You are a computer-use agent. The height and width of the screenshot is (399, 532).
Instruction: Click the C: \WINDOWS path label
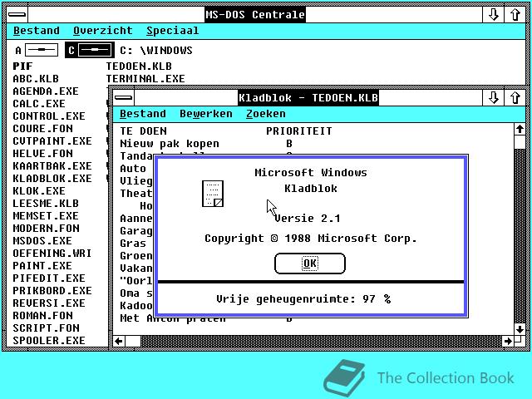[x=156, y=51]
